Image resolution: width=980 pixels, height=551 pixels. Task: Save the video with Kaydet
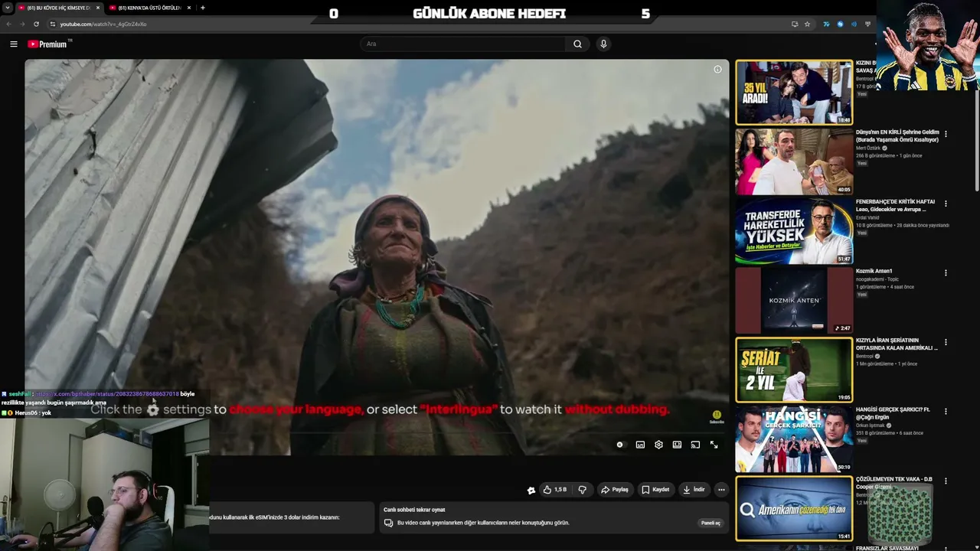[x=655, y=490]
